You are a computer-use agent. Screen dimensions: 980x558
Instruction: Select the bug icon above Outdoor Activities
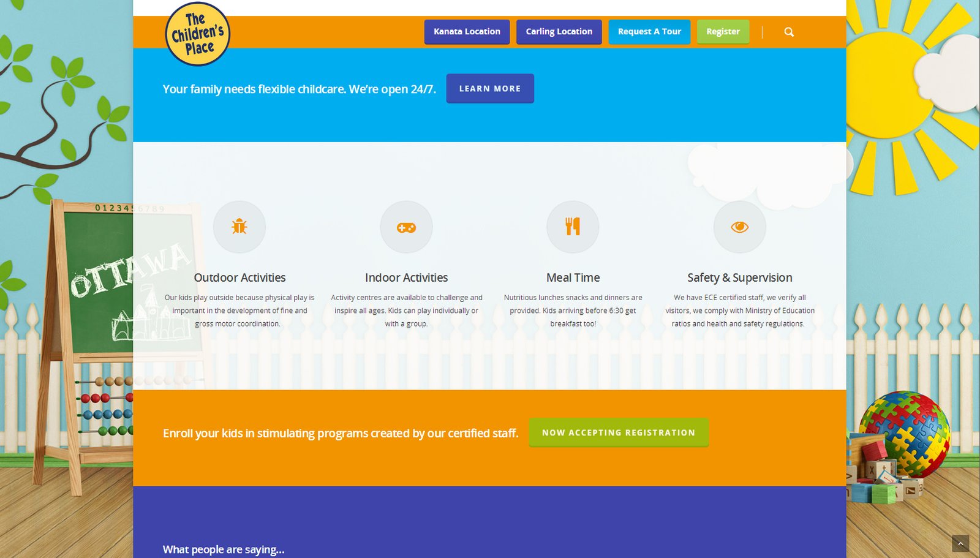[239, 227]
